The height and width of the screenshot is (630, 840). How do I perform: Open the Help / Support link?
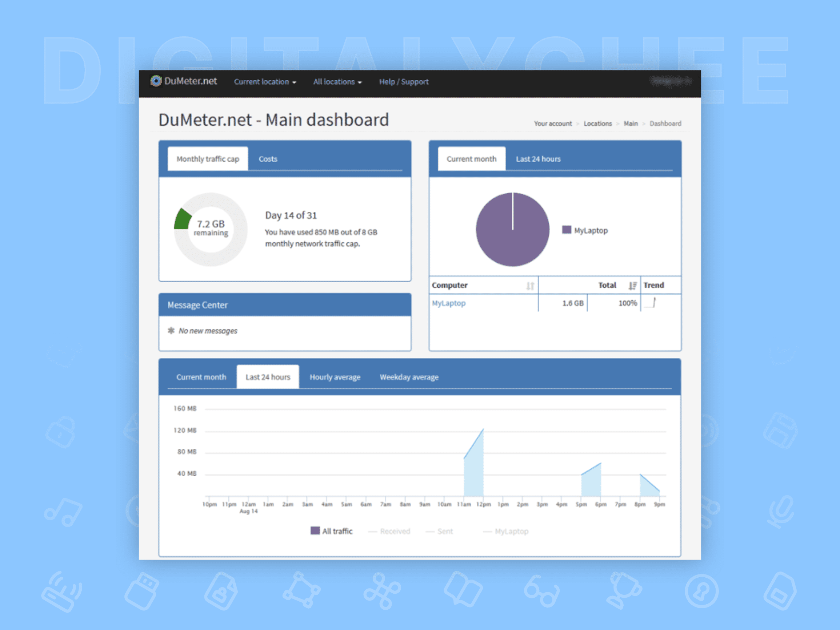[404, 82]
